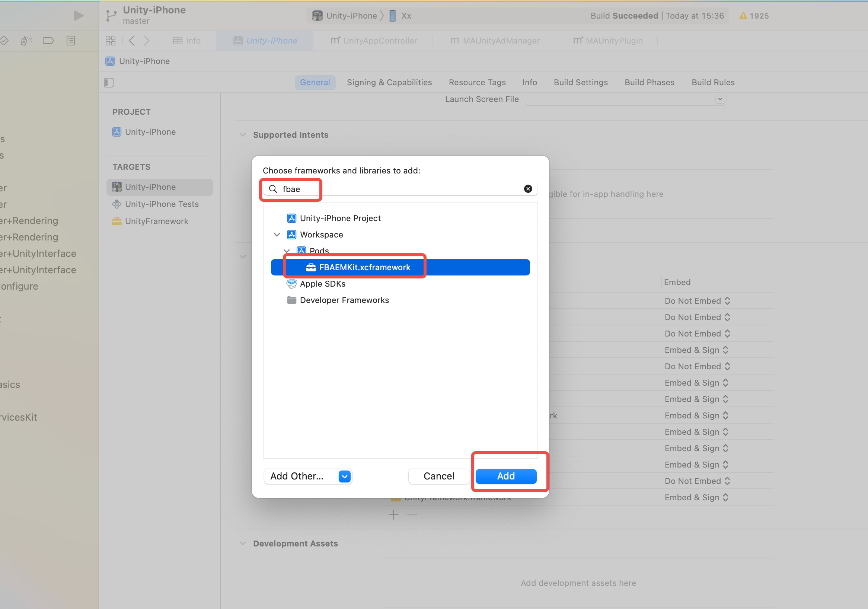Select the Apple SDKs row
This screenshot has height=609, width=868.
[316, 284]
